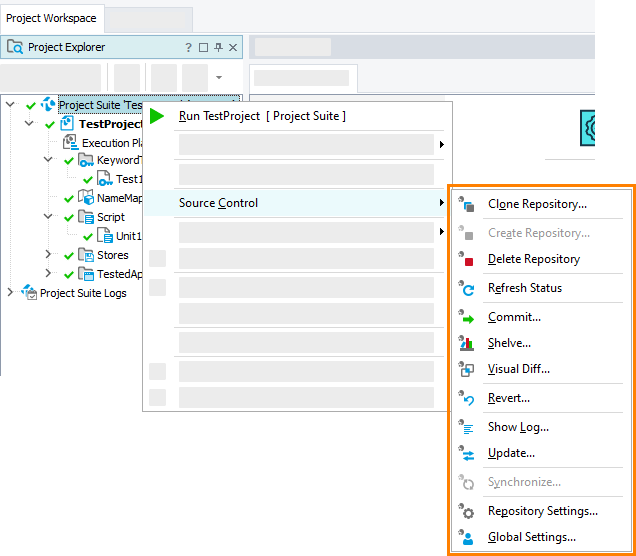
Task: Click the Clone Repository icon
Action: coord(467,204)
